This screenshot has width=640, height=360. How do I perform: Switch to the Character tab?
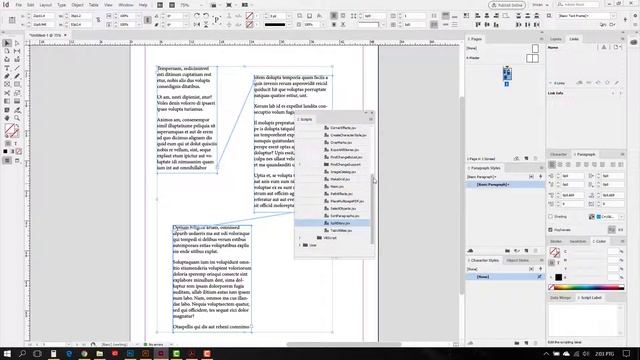(558, 154)
